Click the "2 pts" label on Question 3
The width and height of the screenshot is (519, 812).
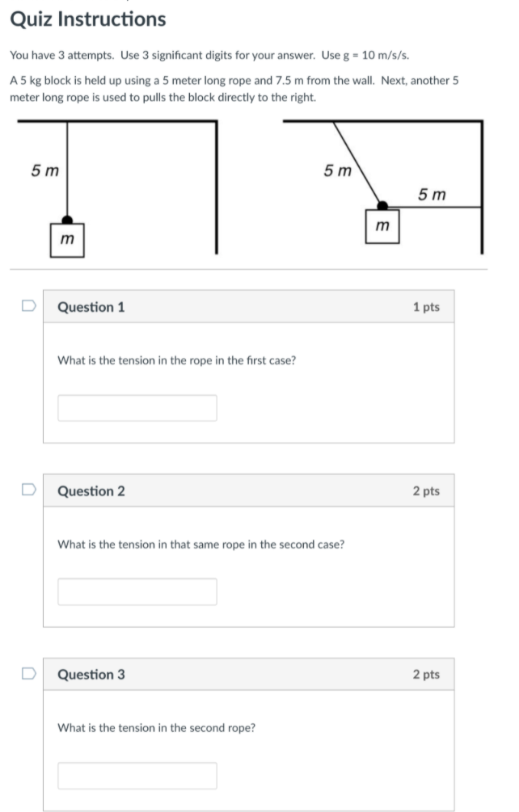[x=425, y=675]
